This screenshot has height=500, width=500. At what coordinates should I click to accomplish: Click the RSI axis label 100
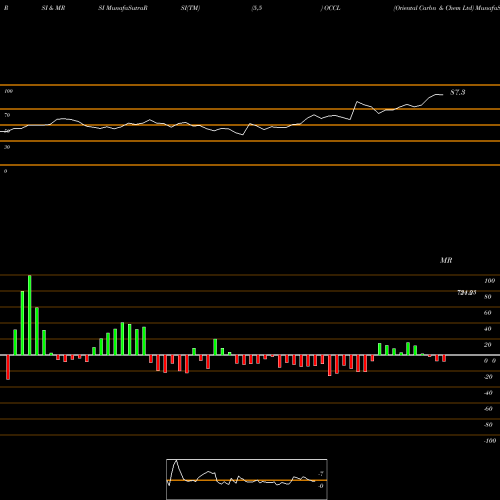9,91
